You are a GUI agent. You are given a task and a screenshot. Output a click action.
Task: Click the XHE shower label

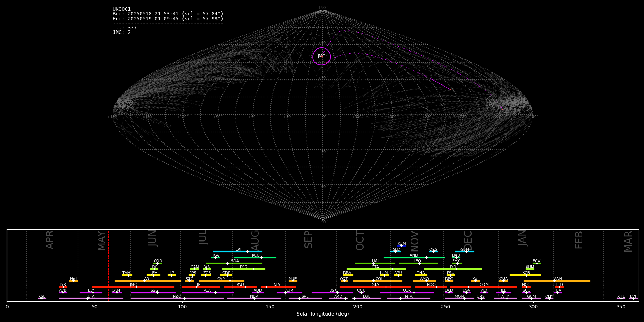[x=621, y=297]
